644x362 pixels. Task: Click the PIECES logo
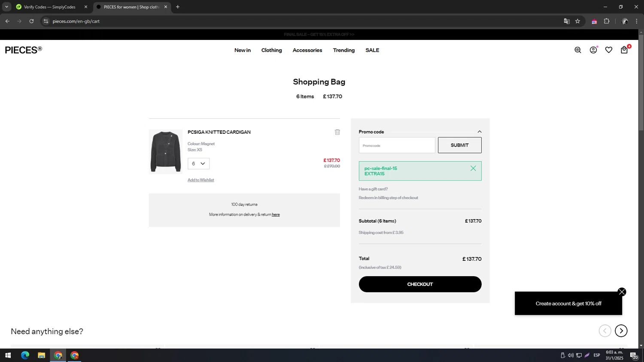coord(24,50)
